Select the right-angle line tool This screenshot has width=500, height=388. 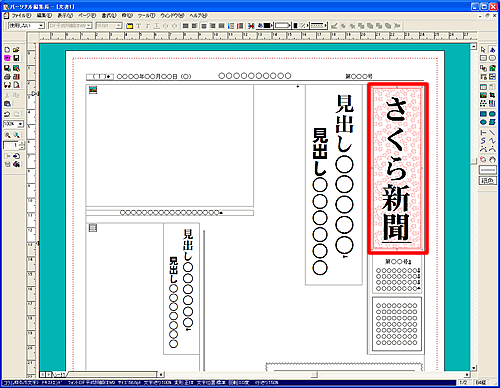tap(483, 133)
